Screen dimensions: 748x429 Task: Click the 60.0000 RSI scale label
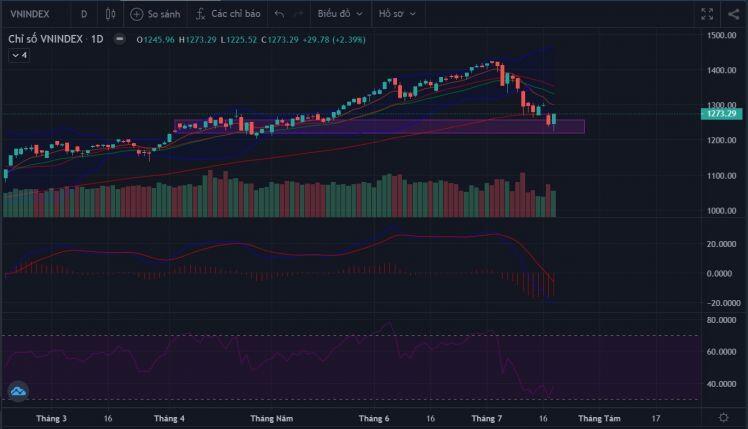point(721,352)
